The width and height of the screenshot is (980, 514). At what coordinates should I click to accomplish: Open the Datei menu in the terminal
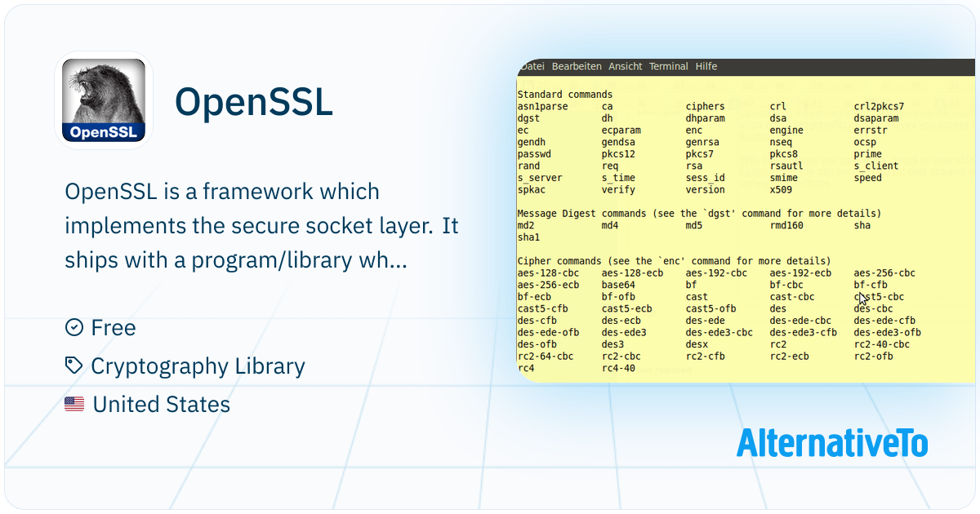point(532,66)
